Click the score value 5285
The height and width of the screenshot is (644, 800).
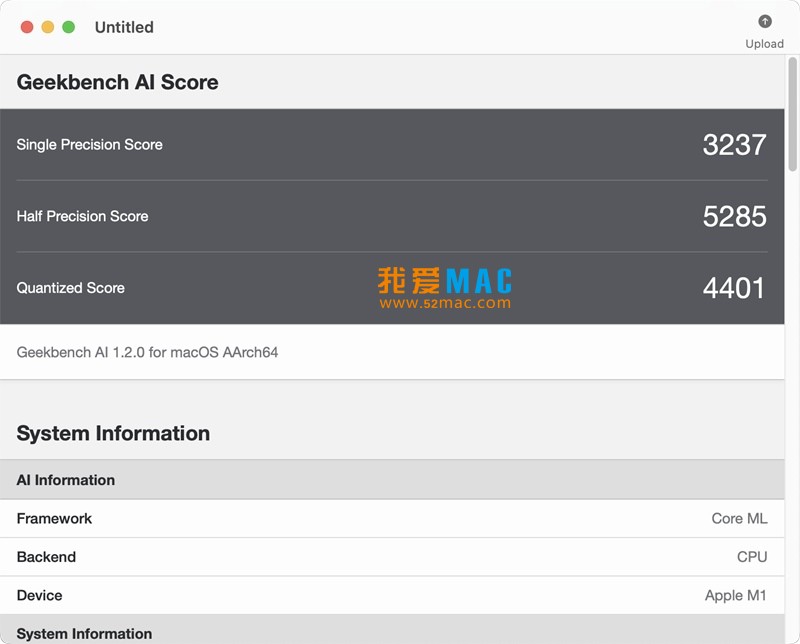pos(734,216)
